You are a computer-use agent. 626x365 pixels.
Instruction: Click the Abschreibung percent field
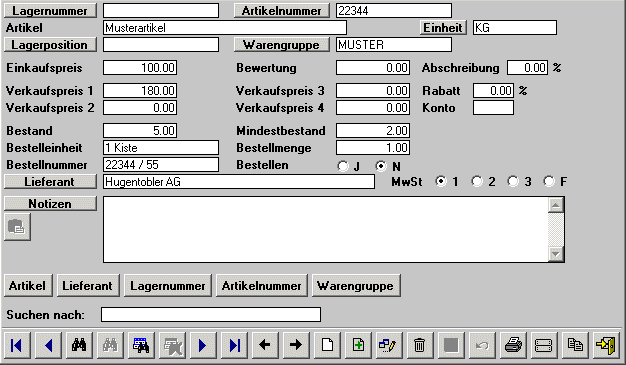point(527,67)
